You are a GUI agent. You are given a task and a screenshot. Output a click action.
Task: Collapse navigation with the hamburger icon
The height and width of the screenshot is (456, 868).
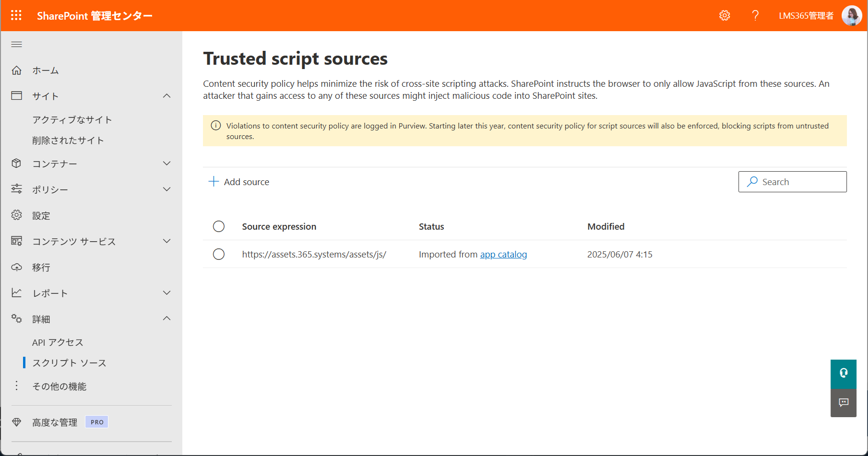click(x=17, y=45)
